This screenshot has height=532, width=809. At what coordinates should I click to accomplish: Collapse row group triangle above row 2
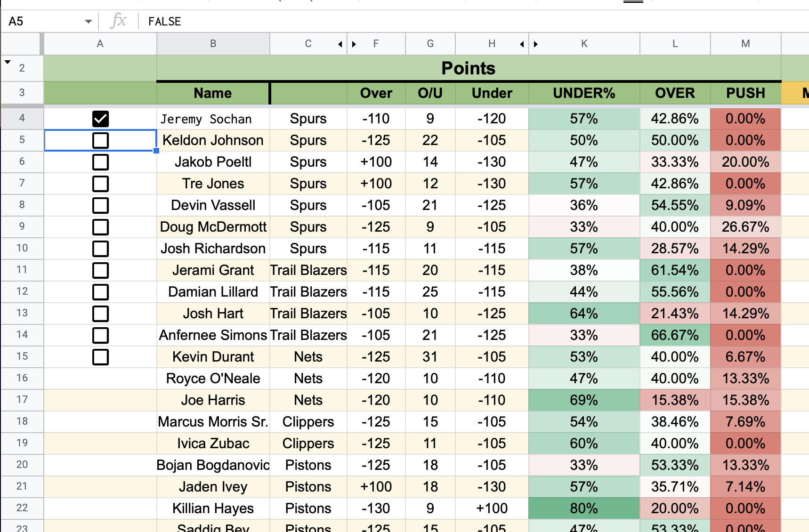point(8,62)
